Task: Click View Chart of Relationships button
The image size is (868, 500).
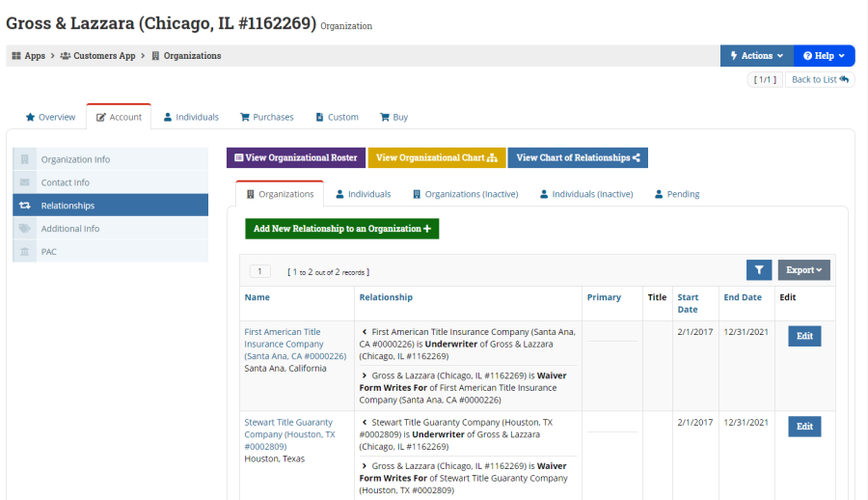Action: tap(578, 157)
